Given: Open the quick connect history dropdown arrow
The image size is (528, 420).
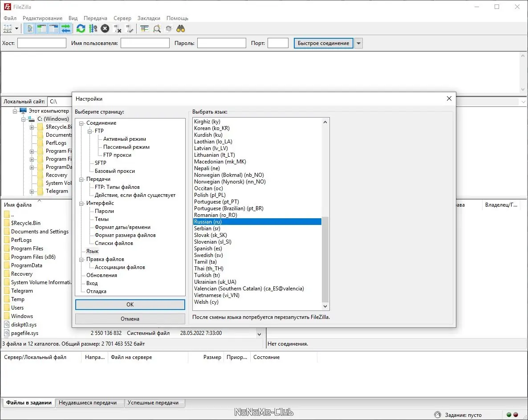Looking at the screenshot, I should pyautogui.click(x=359, y=43).
